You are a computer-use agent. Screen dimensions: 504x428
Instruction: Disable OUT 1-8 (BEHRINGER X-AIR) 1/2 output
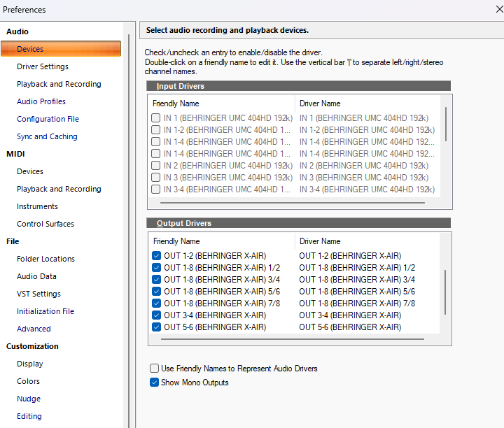[x=157, y=267]
